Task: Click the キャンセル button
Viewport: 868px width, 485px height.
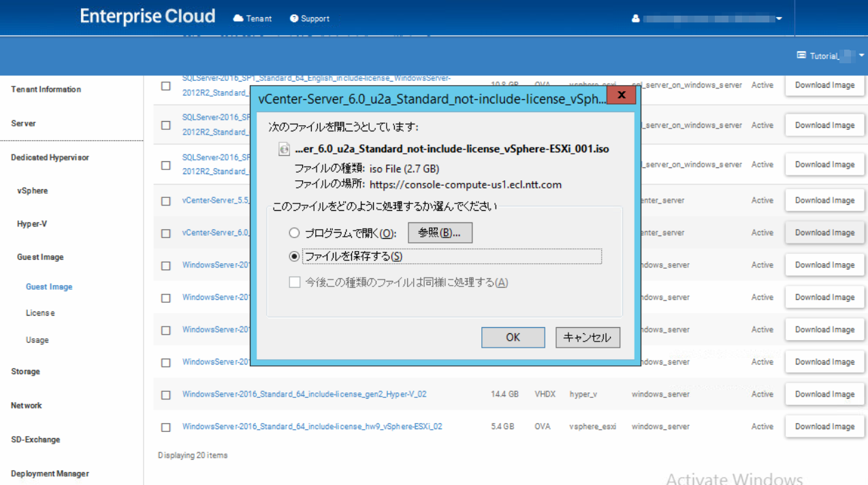Action: [x=588, y=337]
